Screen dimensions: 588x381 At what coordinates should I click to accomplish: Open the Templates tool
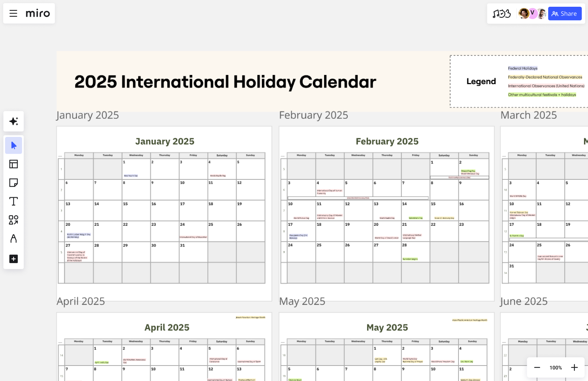(14, 164)
